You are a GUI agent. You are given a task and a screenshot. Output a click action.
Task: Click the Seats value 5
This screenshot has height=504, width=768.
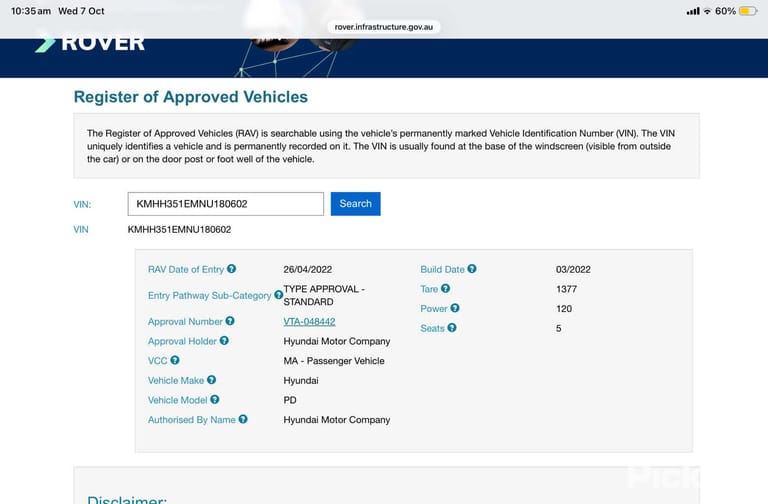coord(558,328)
